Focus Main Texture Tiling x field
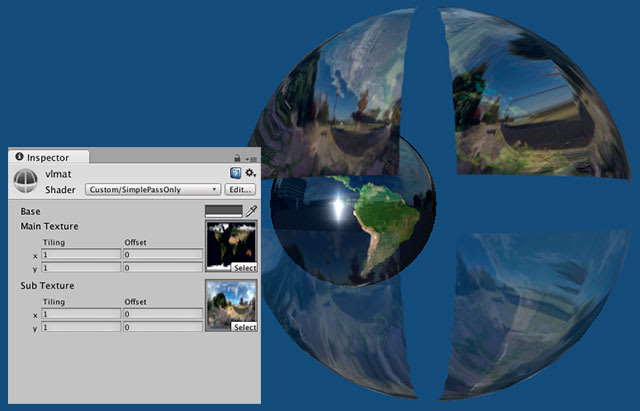The height and width of the screenshot is (411, 640). tap(81, 255)
